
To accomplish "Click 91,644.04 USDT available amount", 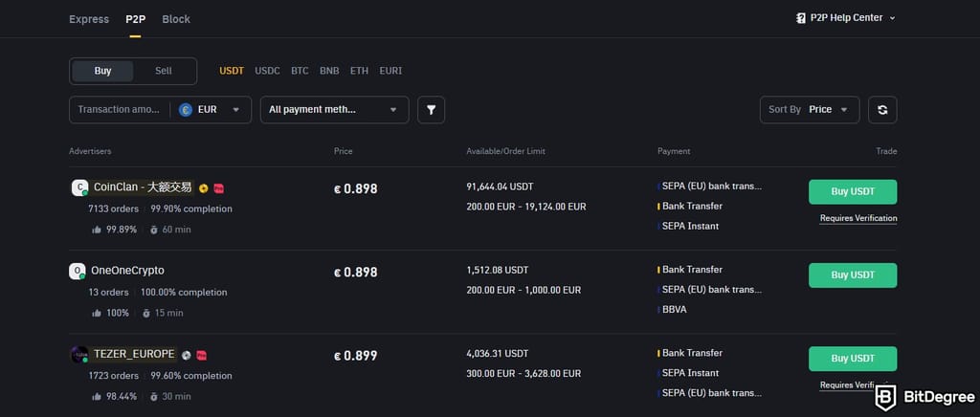I will pyautogui.click(x=500, y=187).
